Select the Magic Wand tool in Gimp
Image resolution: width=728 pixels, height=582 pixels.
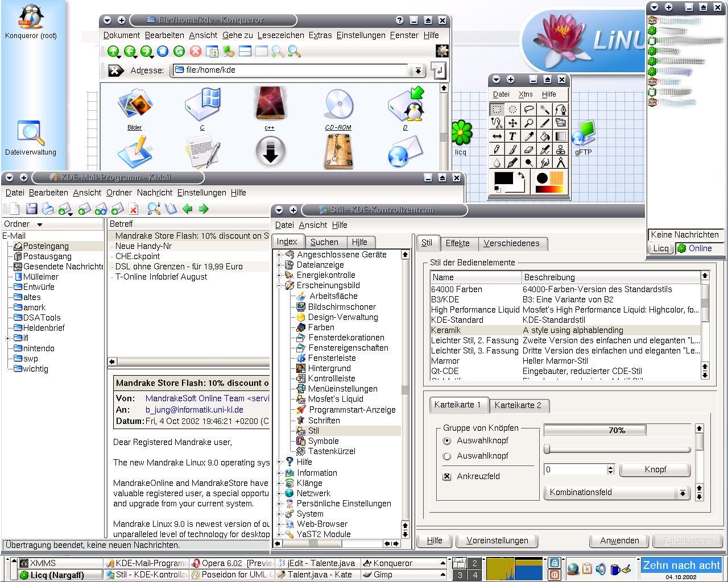[545, 110]
